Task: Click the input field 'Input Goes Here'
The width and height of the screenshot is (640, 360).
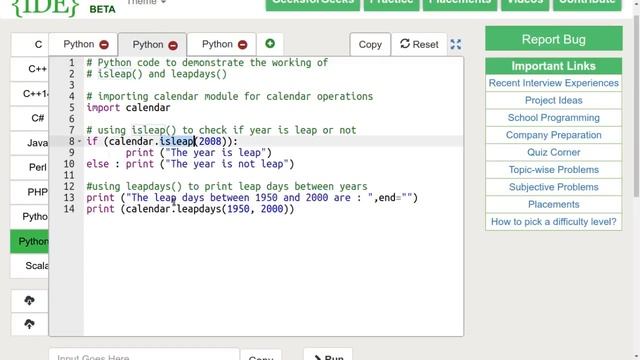Action: point(144,355)
